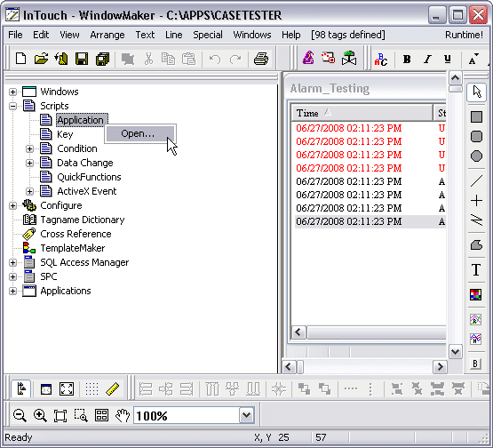Expand the Data Change node

29,163
